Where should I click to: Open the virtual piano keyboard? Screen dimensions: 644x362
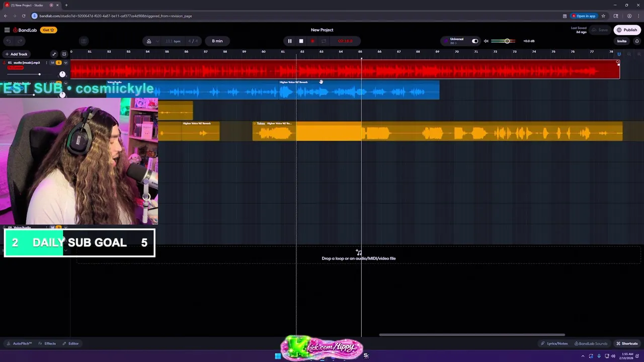(x=84, y=41)
